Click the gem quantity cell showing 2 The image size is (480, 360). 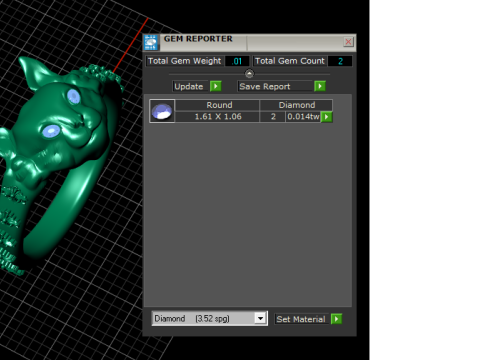coord(273,117)
